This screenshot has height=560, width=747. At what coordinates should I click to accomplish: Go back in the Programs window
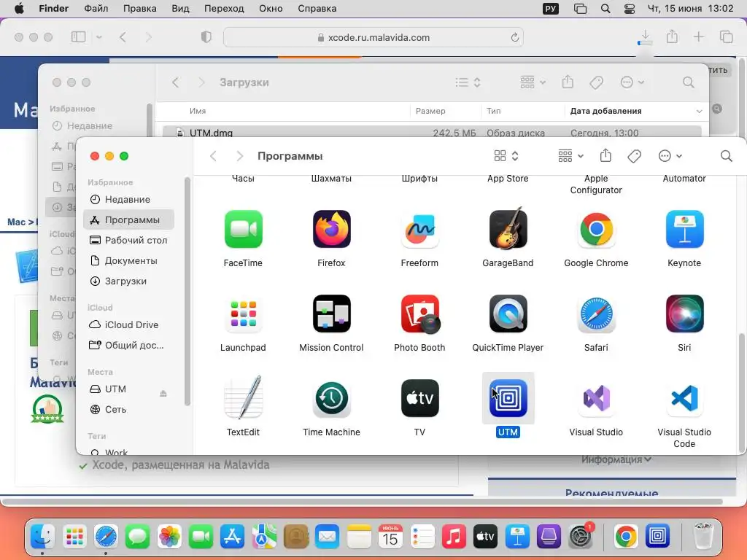214,156
